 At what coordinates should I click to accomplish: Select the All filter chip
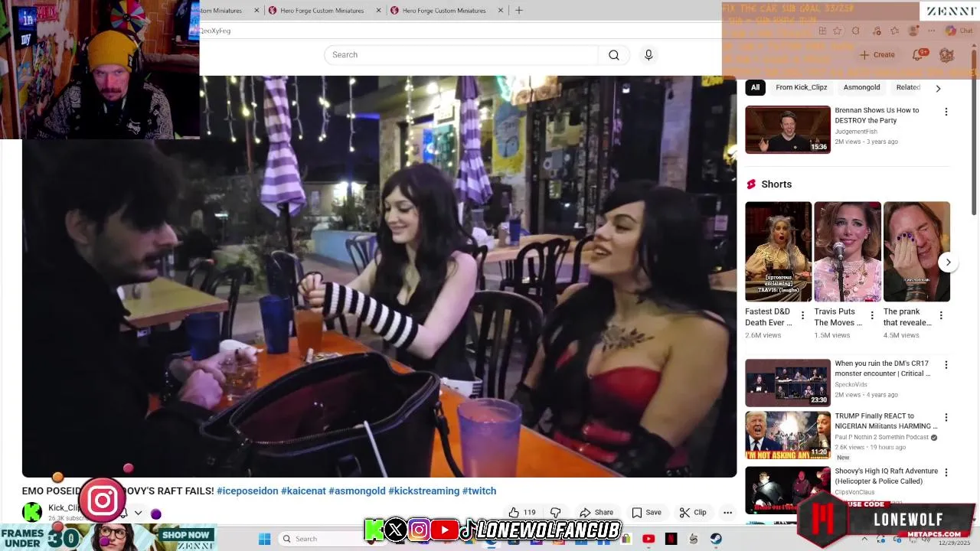click(755, 87)
